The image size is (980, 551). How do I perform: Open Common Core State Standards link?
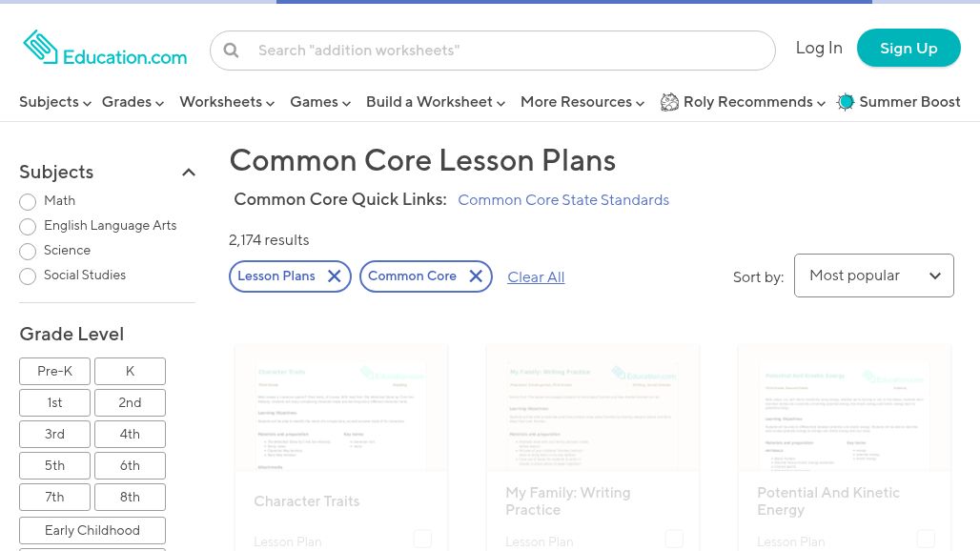point(563,200)
